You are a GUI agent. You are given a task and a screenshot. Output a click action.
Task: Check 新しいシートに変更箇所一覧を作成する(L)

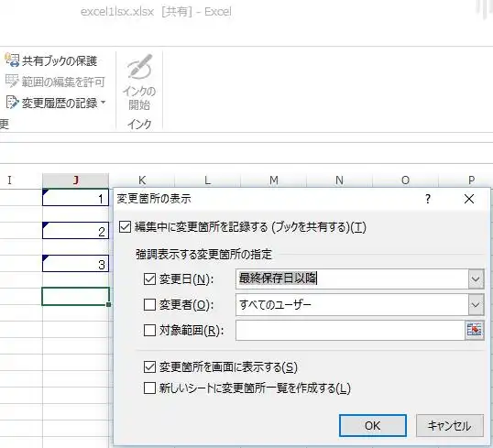(149, 388)
